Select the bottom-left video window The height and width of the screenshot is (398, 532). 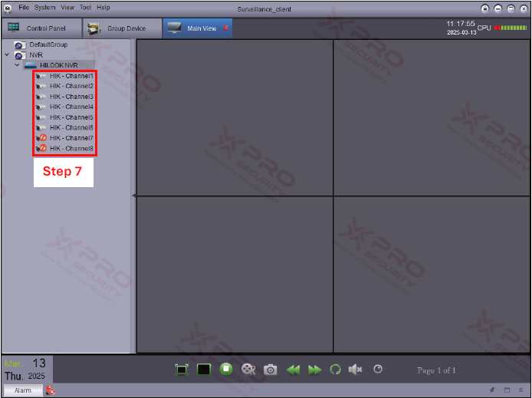pos(235,275)
